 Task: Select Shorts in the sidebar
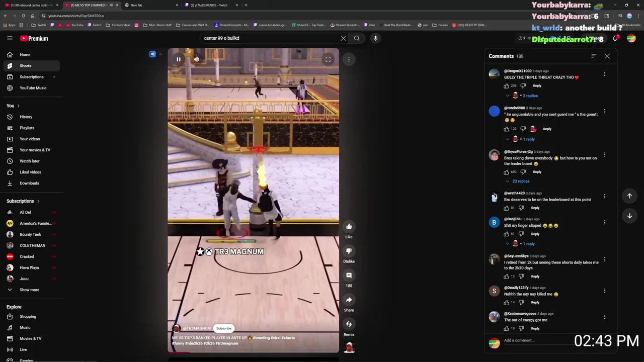(x=30, y=66)
